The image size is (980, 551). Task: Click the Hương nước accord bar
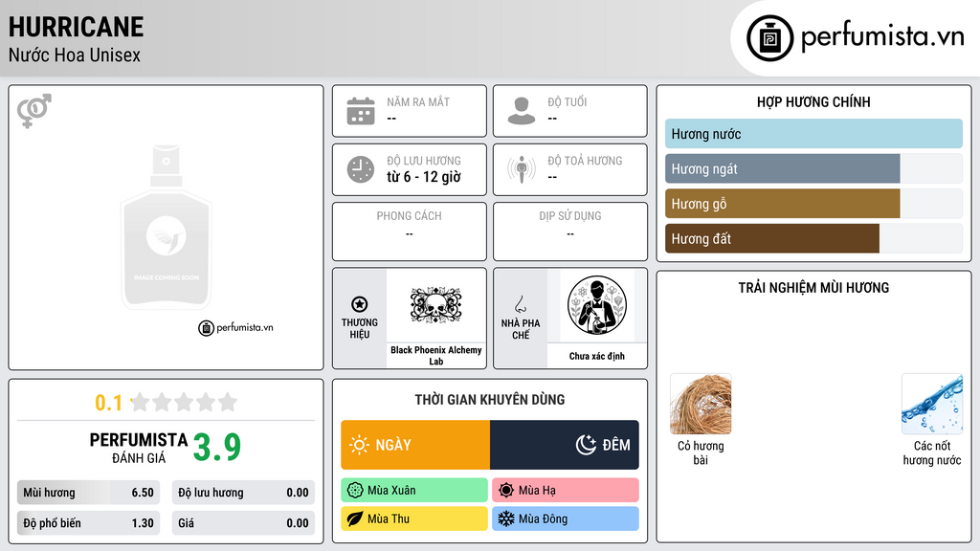813,134
